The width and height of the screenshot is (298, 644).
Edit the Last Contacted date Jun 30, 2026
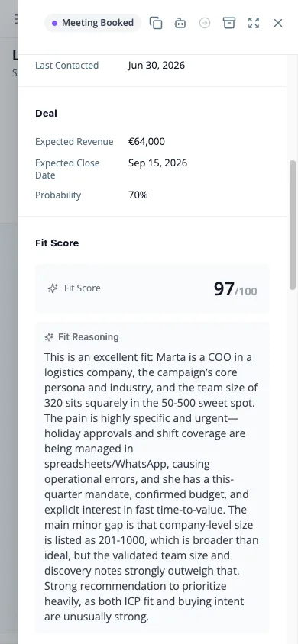(157, 66)
